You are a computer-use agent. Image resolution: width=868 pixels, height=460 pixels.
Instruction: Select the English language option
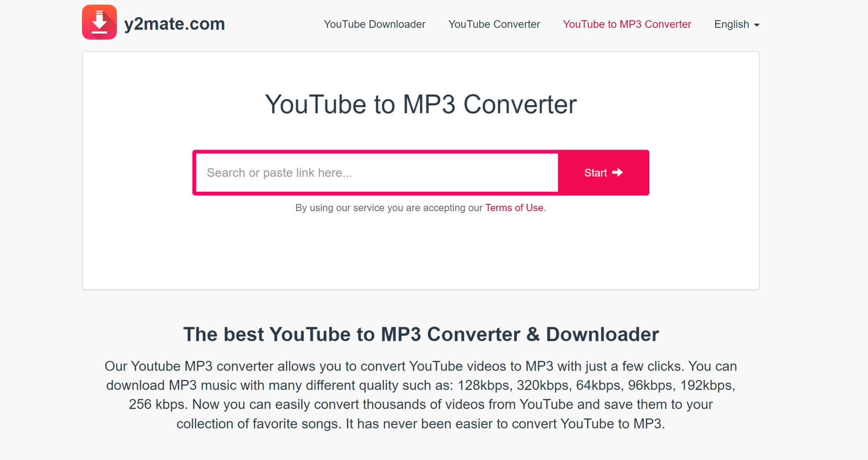[737, 24]
